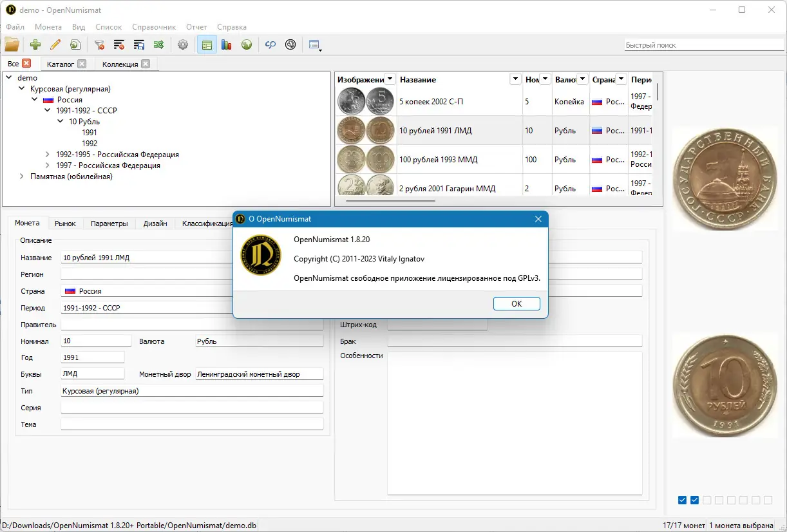The image size is (787, 532).
Task: Open the Изображение column filter dropdown
Action: pos(390,79)
